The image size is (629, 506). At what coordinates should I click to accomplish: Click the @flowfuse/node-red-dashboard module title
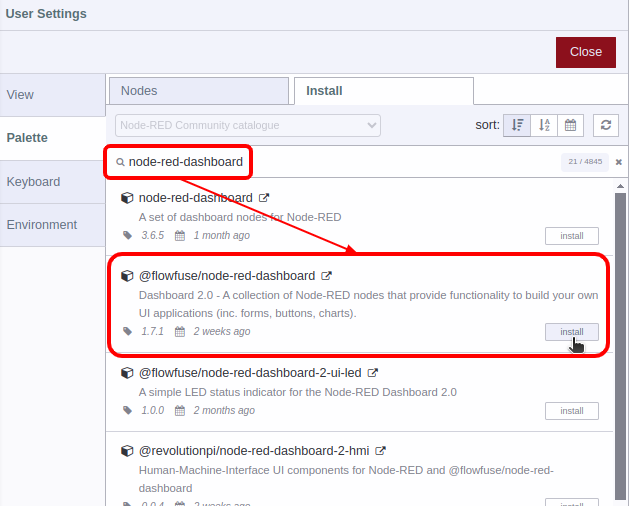coord(227,276)
